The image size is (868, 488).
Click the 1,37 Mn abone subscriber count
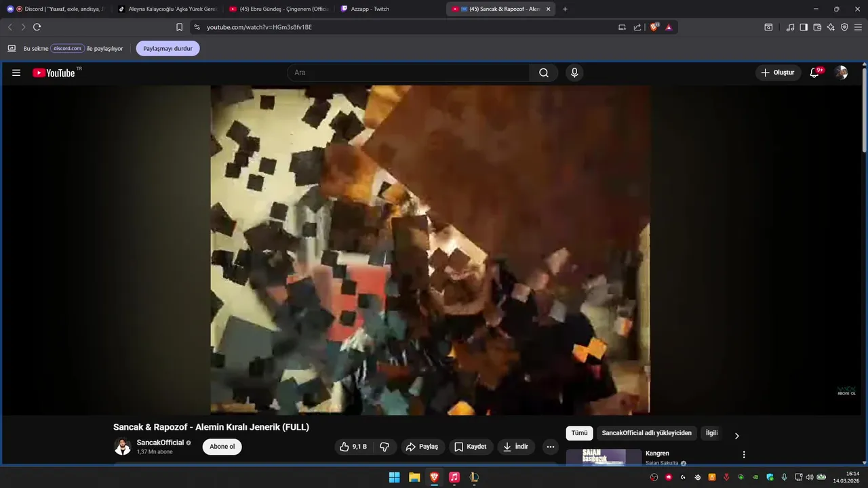point(155,452)
